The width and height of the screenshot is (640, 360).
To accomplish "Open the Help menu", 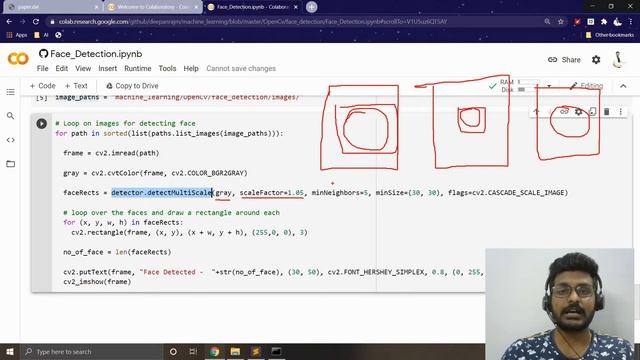I will [x=191, y=69].
